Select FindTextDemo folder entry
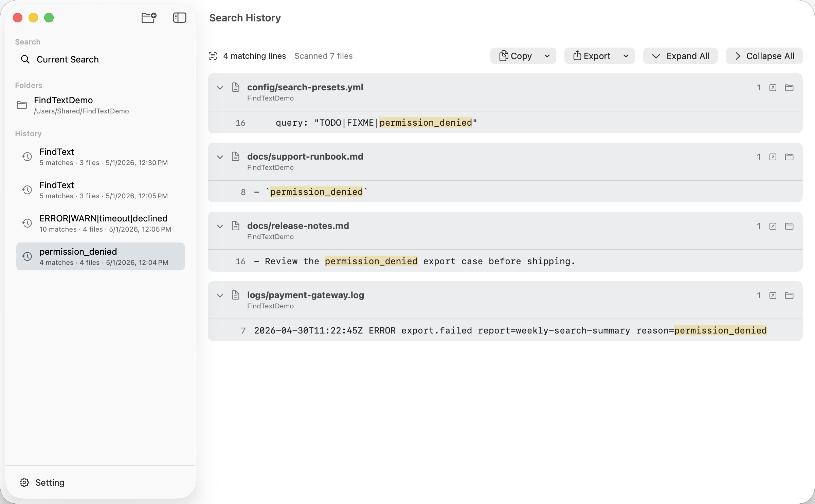The height and width of the screenshot is (504, 815). click(101, 105)
